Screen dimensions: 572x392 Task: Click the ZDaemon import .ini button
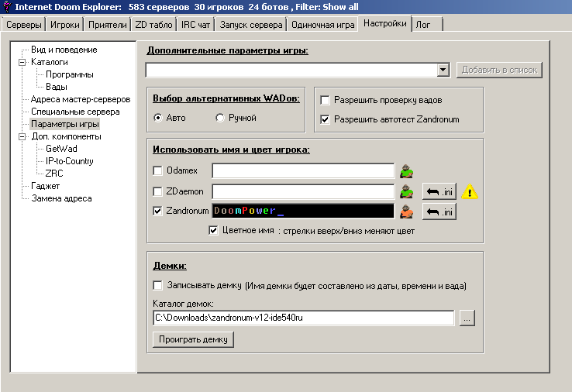click(439, 191)
